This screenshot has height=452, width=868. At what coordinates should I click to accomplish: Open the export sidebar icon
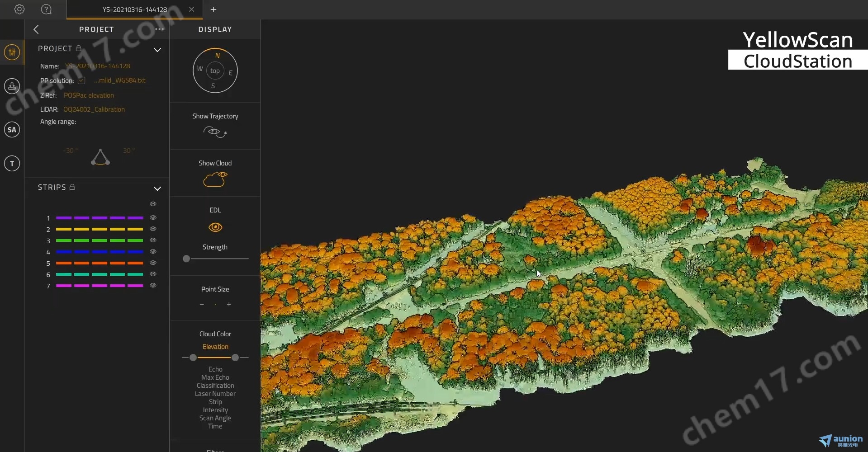coord(12,86)
